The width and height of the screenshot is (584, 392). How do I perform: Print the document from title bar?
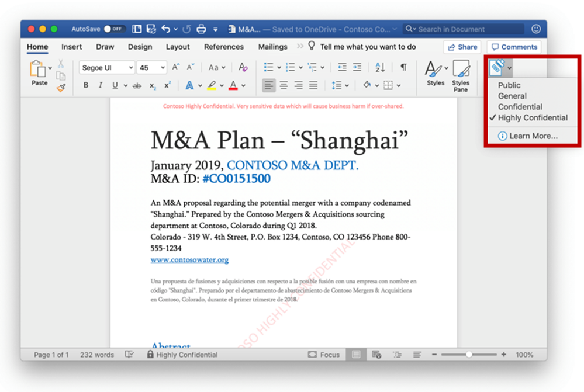point(201,29)
